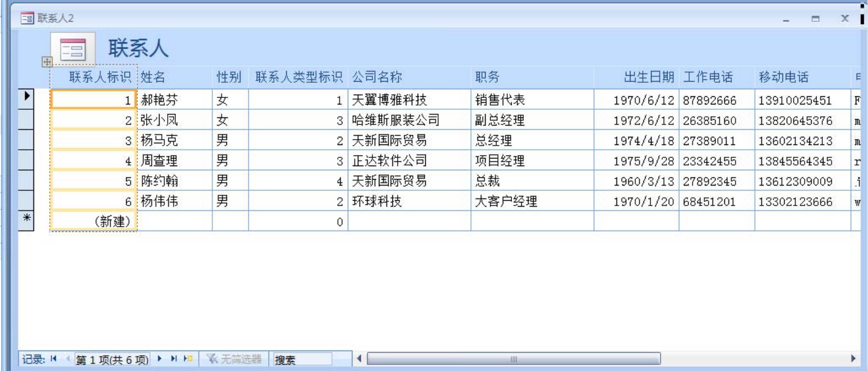
Task: Click the name cell 杨马克
Action: [x=159, y=141]
